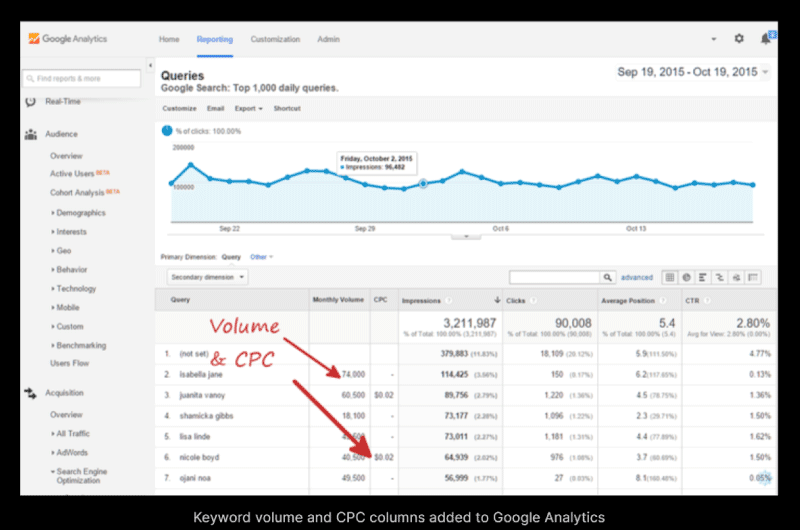Open the notifications bell icon
The image size is (800, 530).
click(x=765, y=38)
